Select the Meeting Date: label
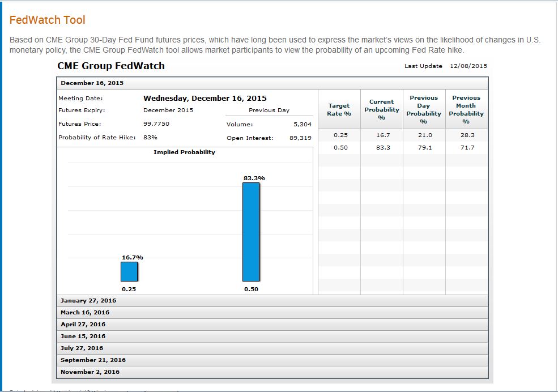 click(x=80, y=99)
